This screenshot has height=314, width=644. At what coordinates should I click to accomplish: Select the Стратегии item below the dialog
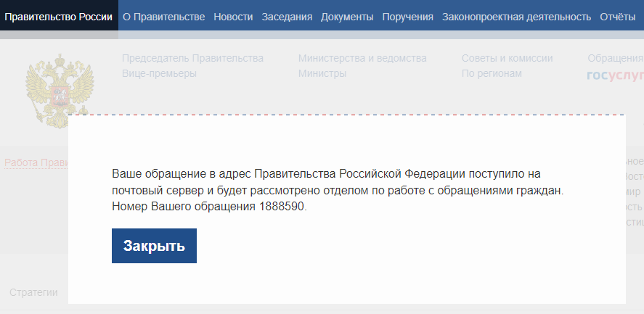[33, 292]
